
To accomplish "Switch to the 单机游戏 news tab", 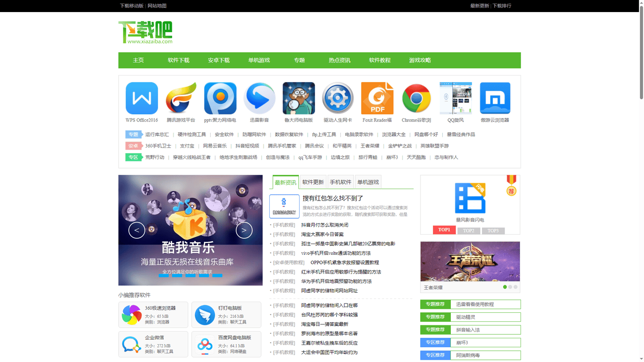I will pyautogui.click(x=368, y=182).
